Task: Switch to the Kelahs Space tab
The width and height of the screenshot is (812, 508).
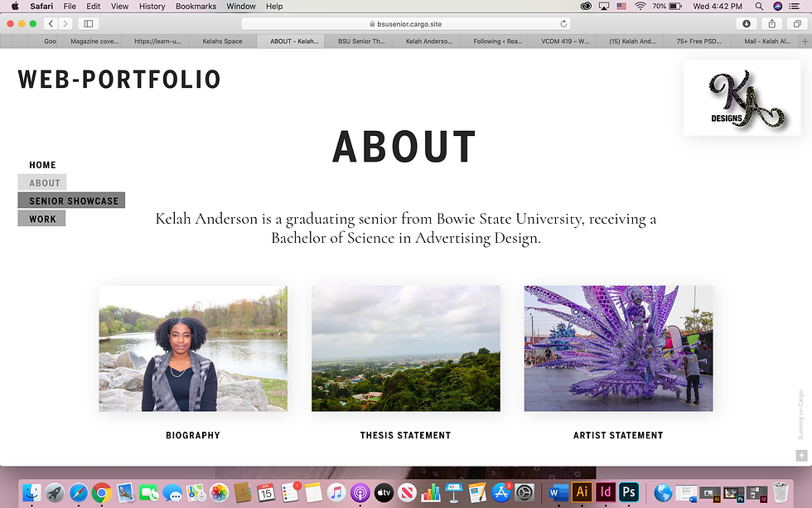Action: 222,41
